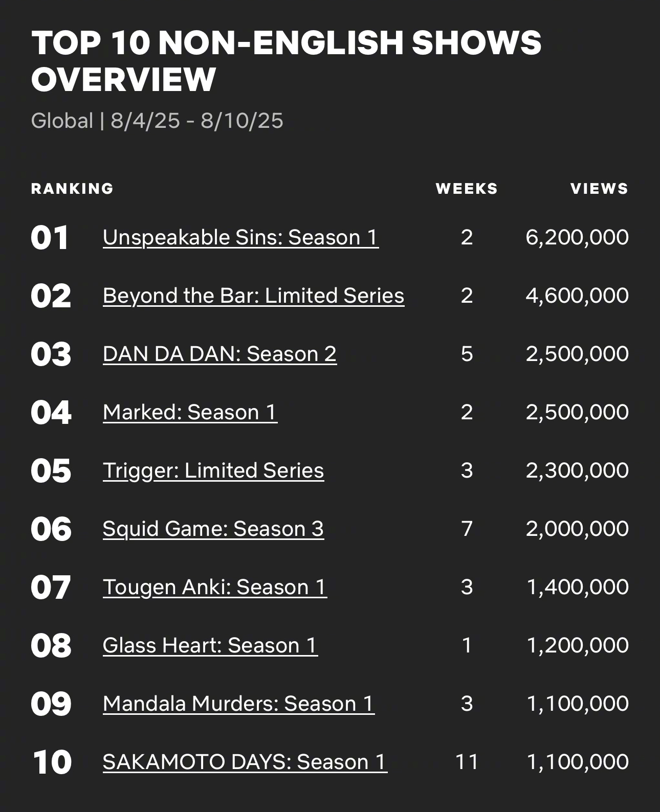
Task: Open Beyond the Bar: Limited Series link
Action: click(x=253, y=296)
